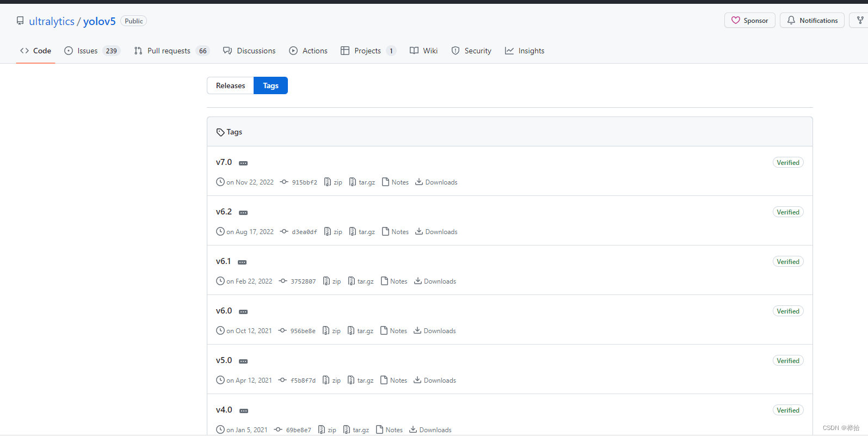Open the v6.0 tag
Image resolution: width=868 pixels, height=436 pixels.
click(x=224, y=311)
